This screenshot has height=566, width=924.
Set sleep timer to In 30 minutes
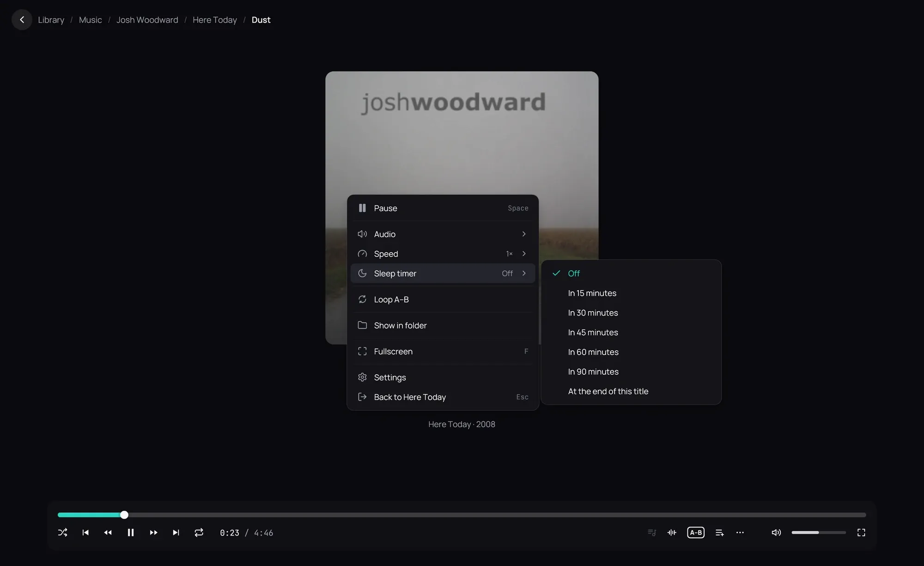(631, 313)
